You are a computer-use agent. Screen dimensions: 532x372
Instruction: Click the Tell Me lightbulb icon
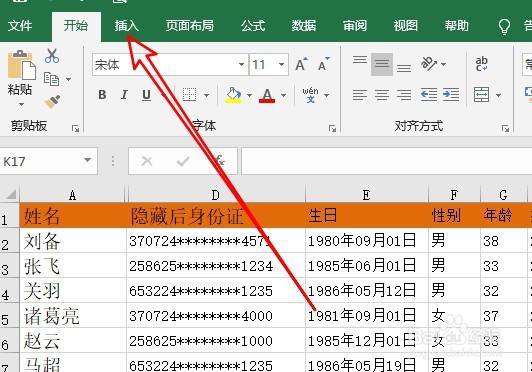click(504, 26)
